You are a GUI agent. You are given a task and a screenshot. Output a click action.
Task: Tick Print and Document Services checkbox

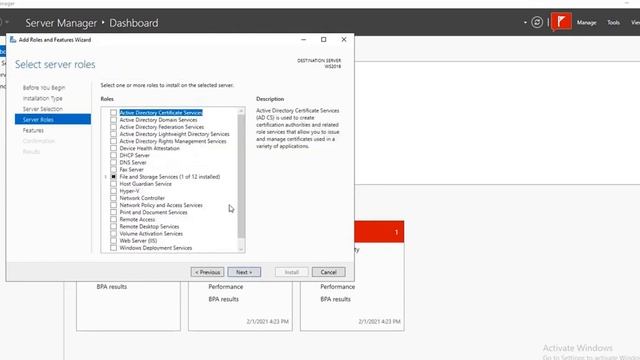point(113,212)
